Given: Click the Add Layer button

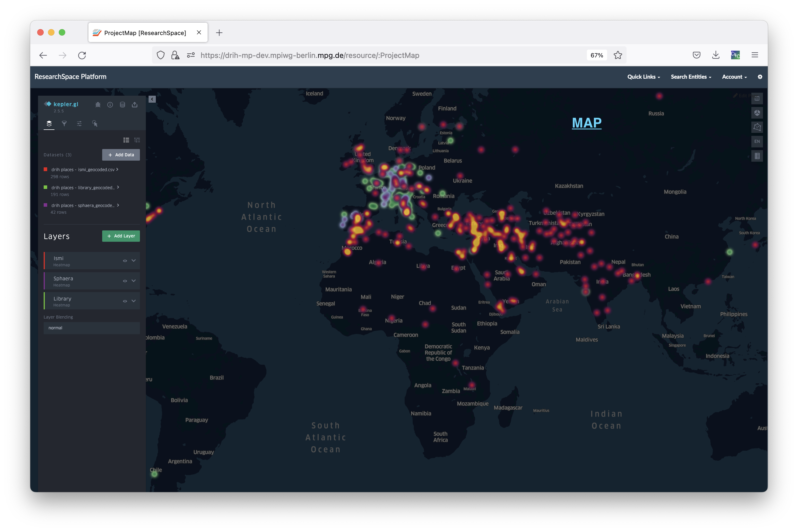Looking at the screenshot, I should point(121,236).
